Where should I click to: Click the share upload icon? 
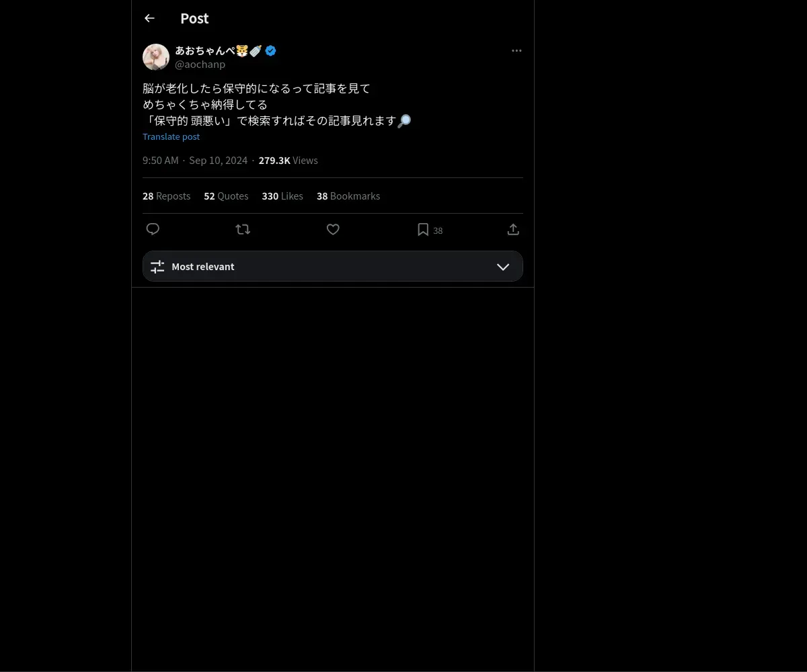click(513, 229)
